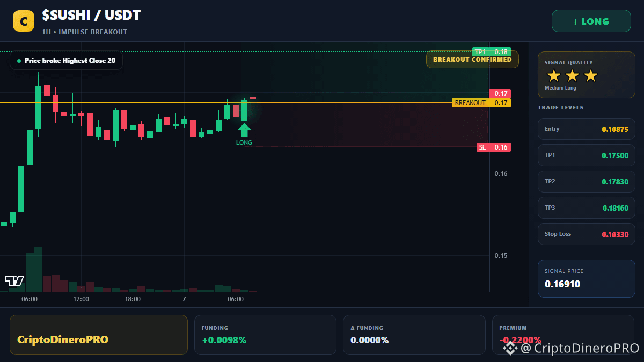The width and height of the screenshot is (644, 362).
Task: Click the BREAKOUT CONFIRMED badge
Action: tap(472, 60)
